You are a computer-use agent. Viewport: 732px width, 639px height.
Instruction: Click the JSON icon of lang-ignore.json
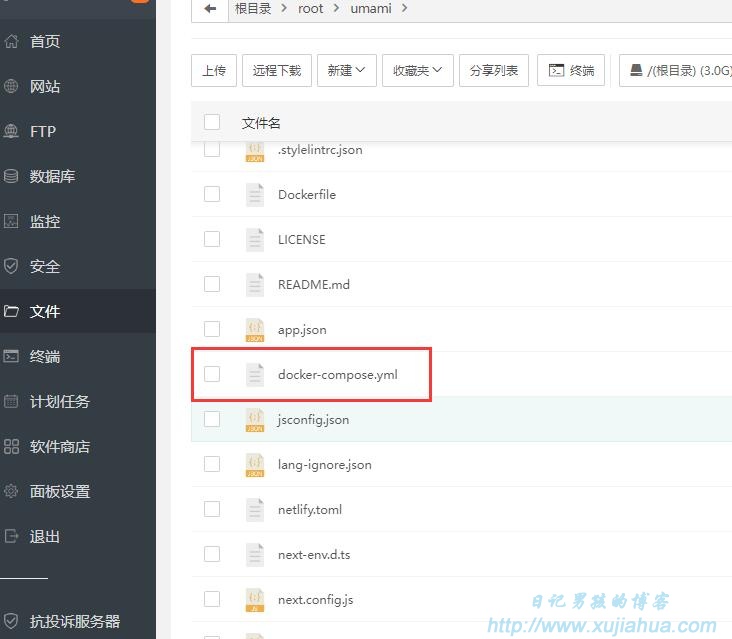click(255, 464)
